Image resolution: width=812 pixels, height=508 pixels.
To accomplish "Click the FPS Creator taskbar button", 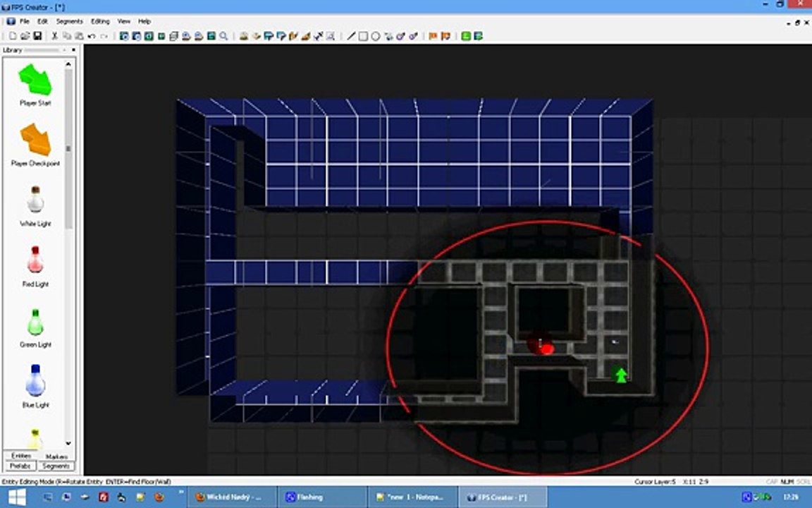I will [503, 497].
